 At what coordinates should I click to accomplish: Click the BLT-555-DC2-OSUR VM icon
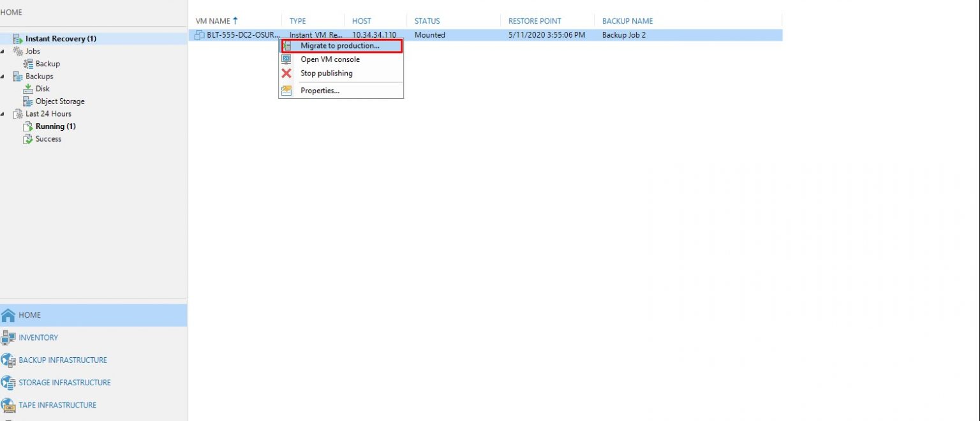click(198, 35)
